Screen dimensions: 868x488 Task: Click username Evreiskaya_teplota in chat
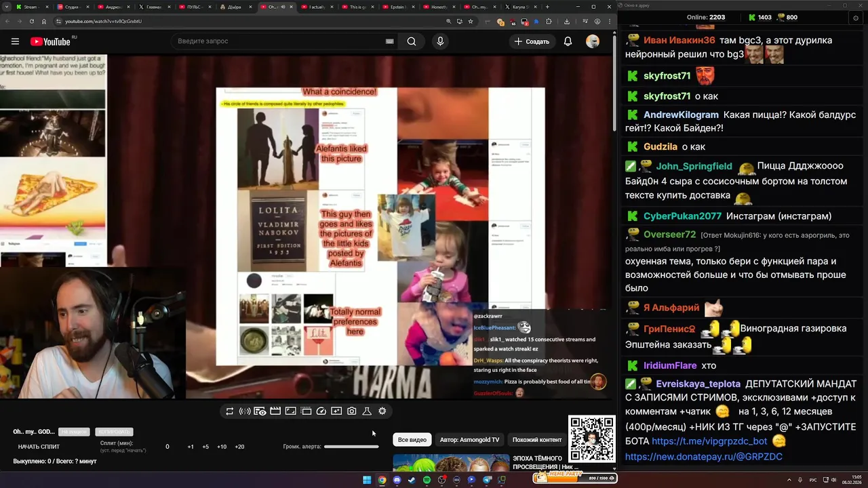tap(698, 384)
